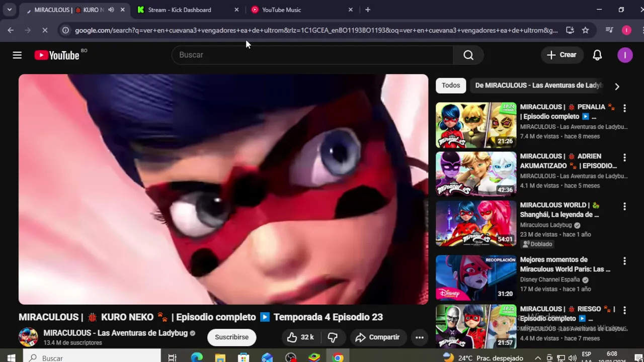Open Microsoft Store from taskbar
Screen dimensions: 644x362
[x=244, y=358]
